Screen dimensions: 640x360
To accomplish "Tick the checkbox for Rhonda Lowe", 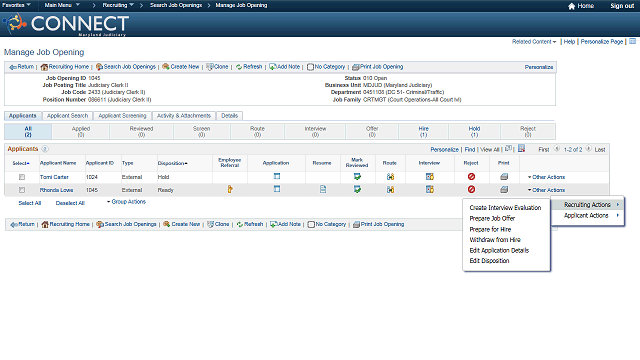I will point(22,190).
